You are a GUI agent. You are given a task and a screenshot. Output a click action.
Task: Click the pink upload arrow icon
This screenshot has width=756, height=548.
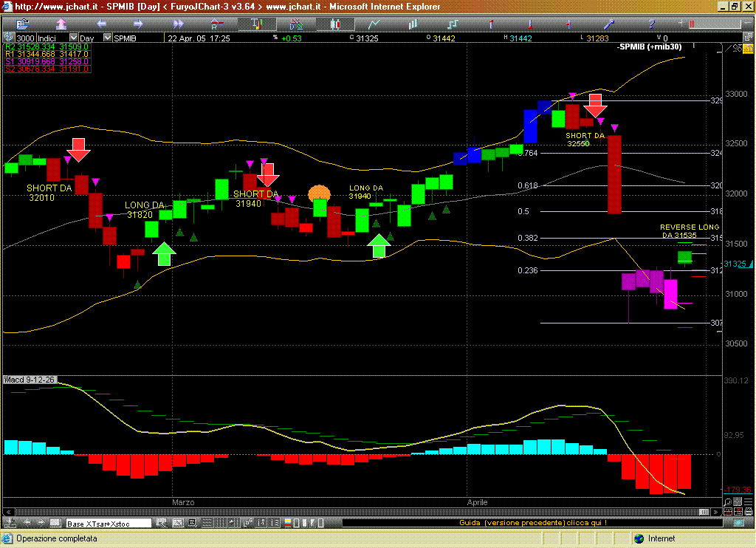61,24
